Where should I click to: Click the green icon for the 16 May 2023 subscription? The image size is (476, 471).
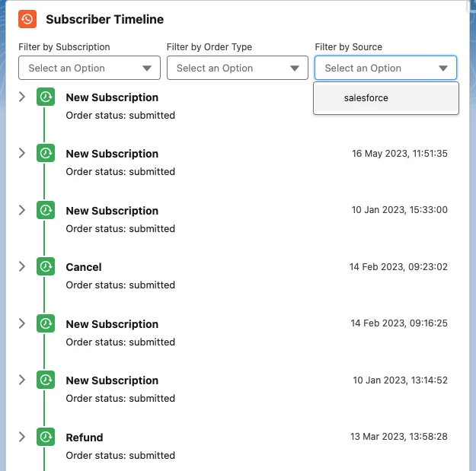pos(46,153)
